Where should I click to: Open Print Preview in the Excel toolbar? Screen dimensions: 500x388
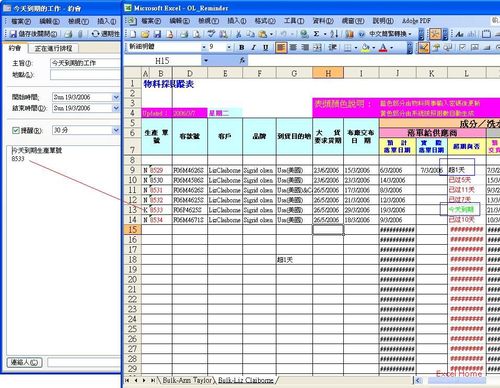point(197,34)
